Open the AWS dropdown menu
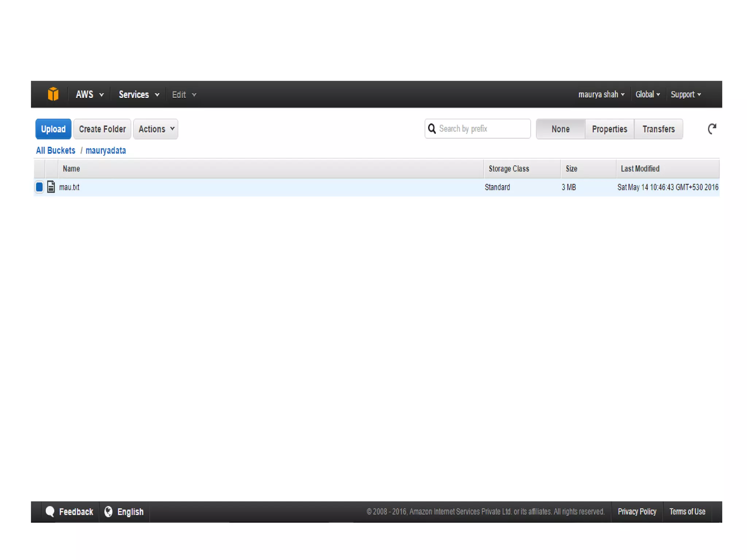 tap(89, 94)
